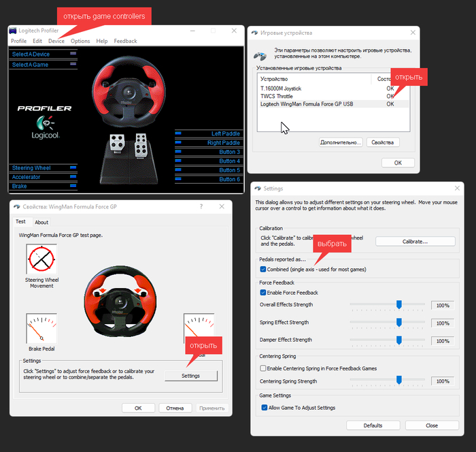476x452 pixels.
Task: Click the controller icon in Свойства title bar
Action: tap(17, 207)
